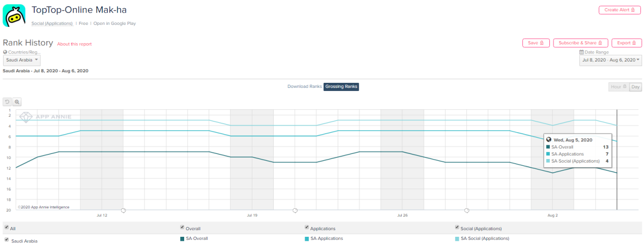Open the Date Range dropdown
The image size is (644, 250).
610,60
